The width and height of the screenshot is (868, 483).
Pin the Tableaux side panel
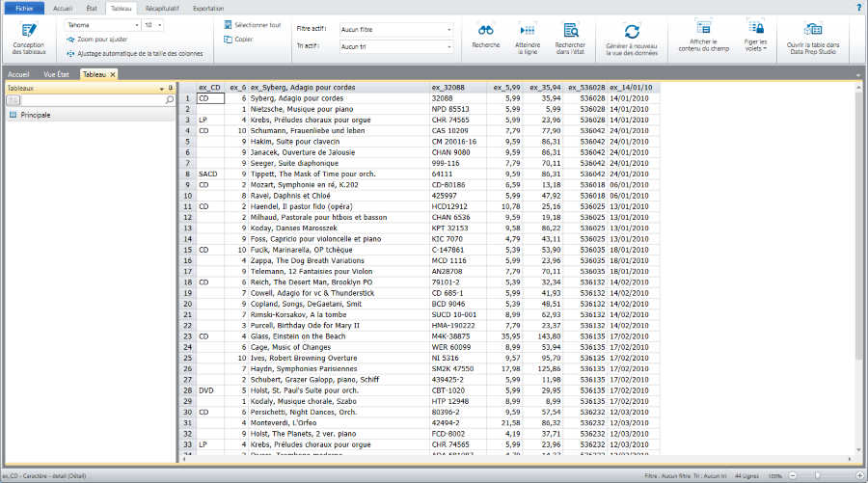(171, 88)
